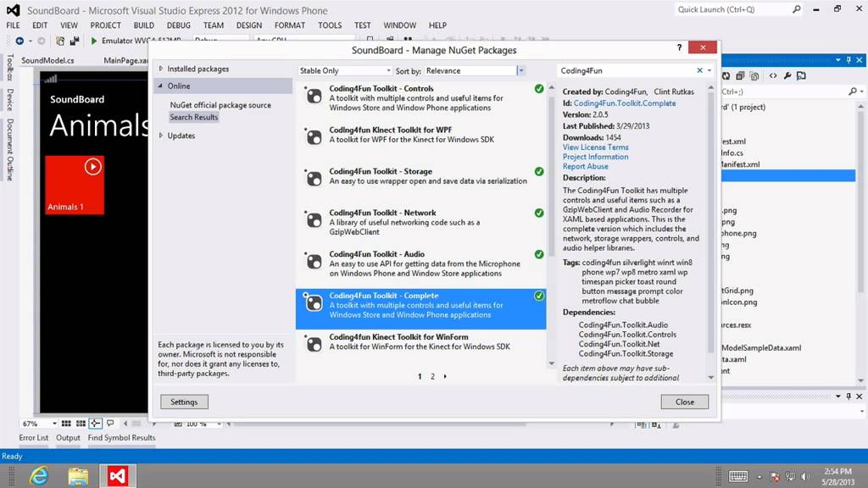Click the Coding4fun Kinect Toolkit for WPF icon

pyautogui.click(x=314, y=137)
